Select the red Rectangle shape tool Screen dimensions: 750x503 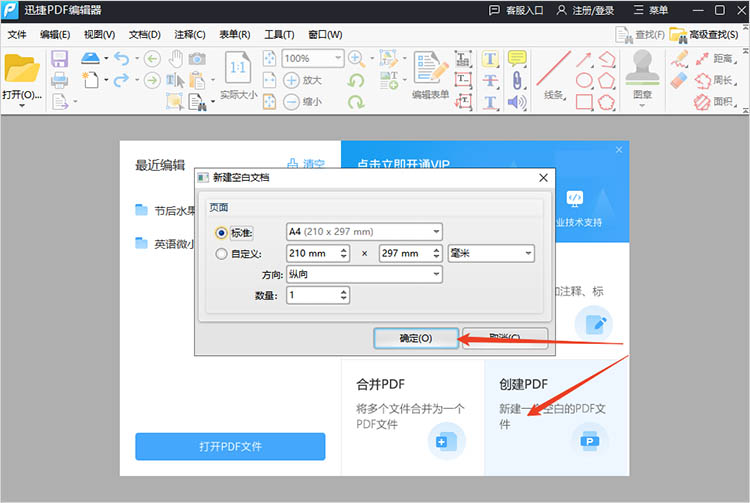[x=584, y=102]
